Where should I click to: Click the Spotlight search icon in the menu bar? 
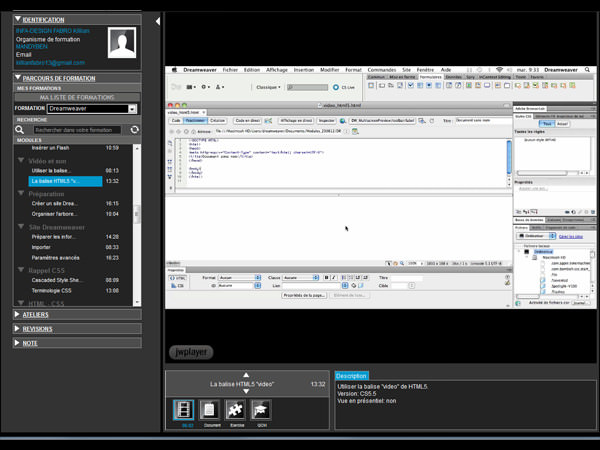[x=587, y=70]
